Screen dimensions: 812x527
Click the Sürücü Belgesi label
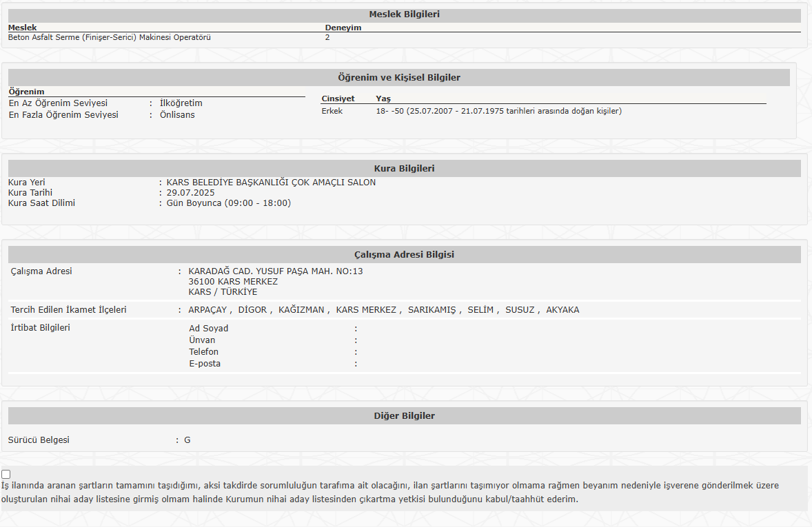tap(39, 440)
